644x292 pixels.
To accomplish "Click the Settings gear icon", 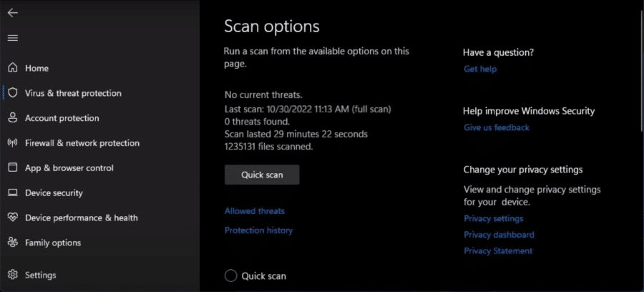I will point(13,275).
